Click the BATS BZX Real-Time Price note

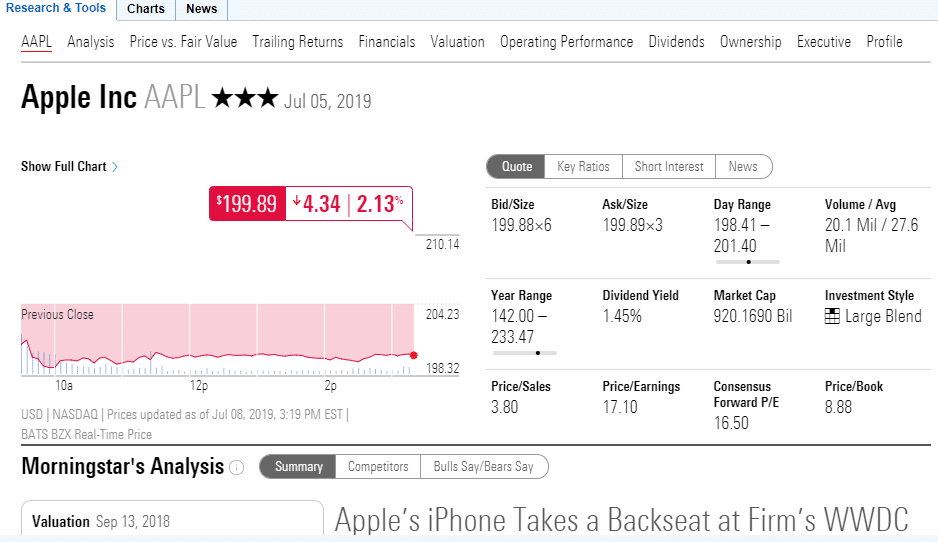click(86, 435)
